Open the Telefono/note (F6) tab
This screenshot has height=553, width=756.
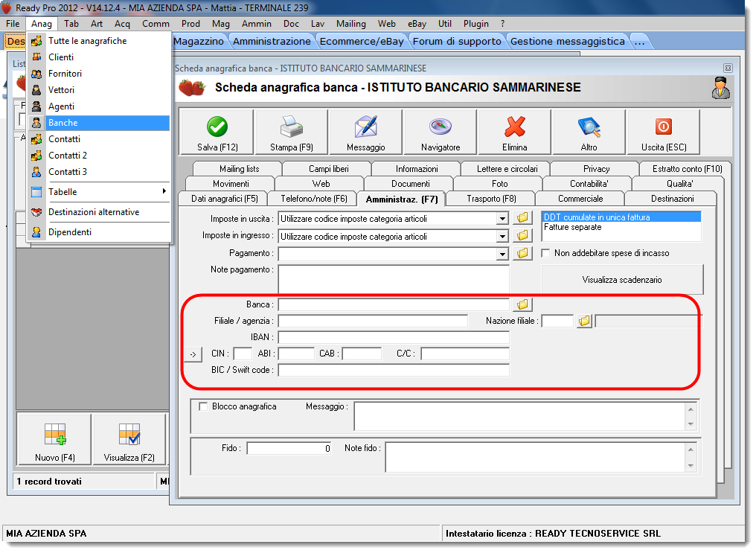tap(314, 199)
